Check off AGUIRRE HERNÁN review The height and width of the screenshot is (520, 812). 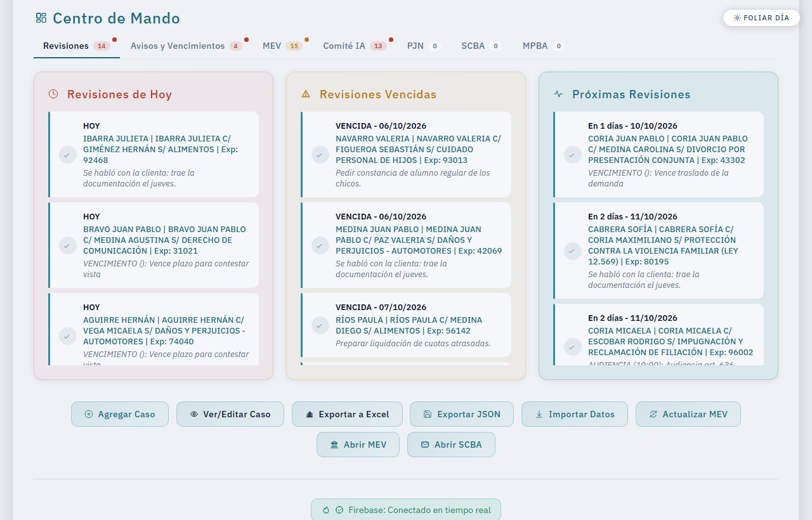click(x=68, y=336)
